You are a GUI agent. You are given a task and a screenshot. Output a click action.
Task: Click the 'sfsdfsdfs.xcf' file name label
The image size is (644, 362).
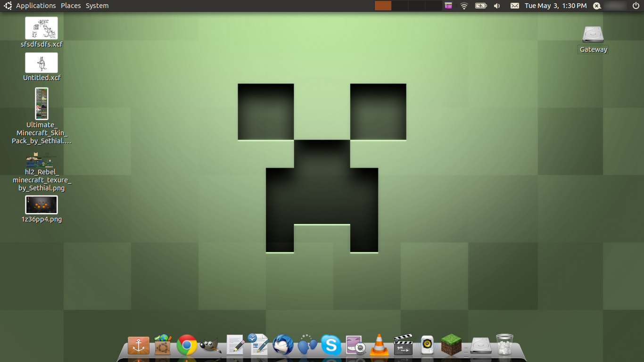pyautogui.click(x=41, y=44)
